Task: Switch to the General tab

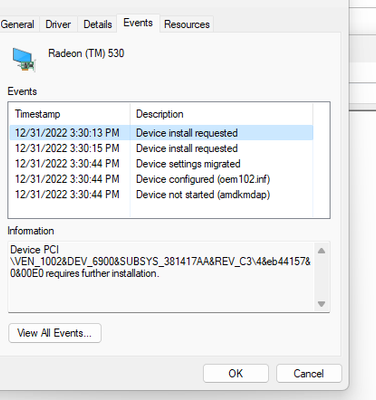Action: pyautogui.click(x=17, y=24)
